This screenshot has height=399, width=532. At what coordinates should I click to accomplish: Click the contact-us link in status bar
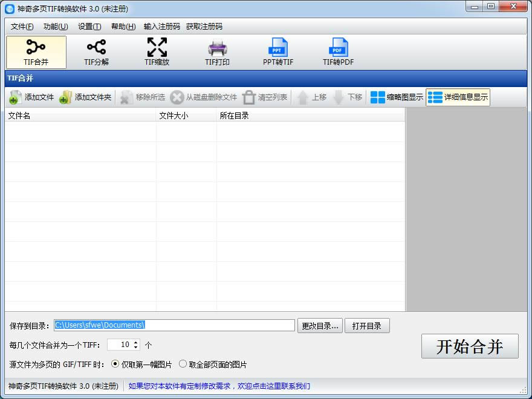pyautogui.click(x=219, y=386)
